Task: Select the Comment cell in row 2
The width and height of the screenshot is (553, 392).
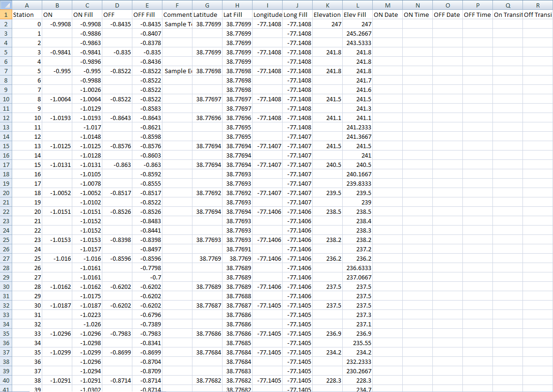Action: (177, 24)
